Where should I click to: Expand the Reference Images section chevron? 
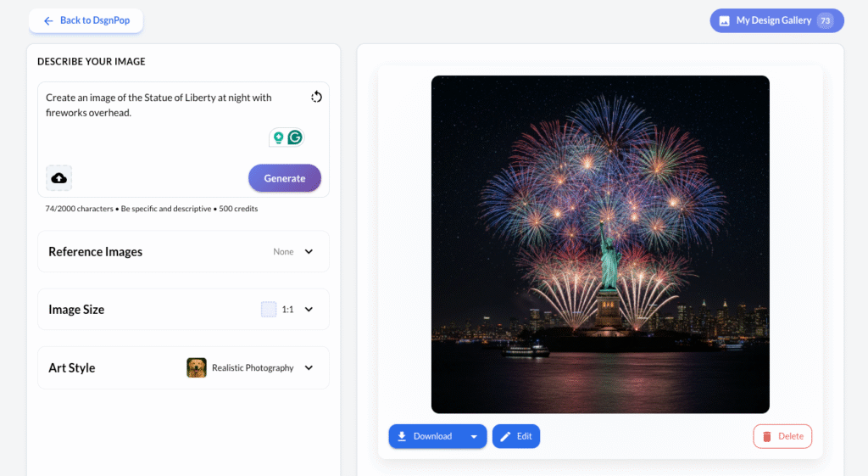point(309,252)
